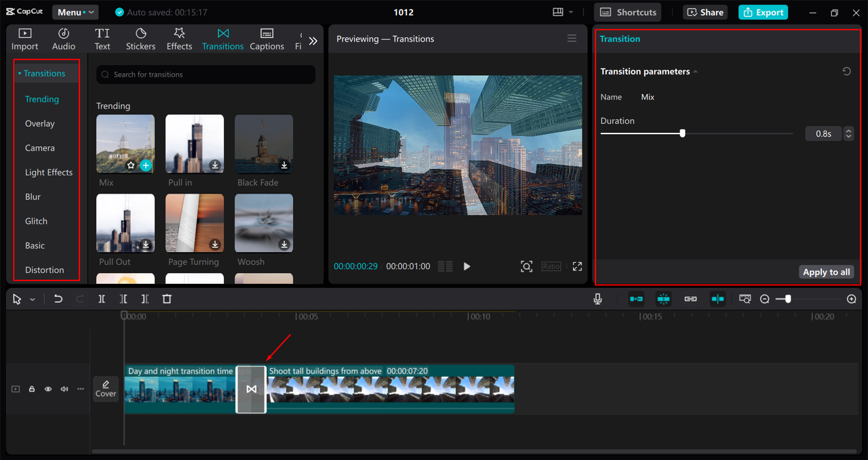The width and height of the screenshot is (868, 460).
Task: Download the Page Turning transition
Action: (x=214, y=244)
